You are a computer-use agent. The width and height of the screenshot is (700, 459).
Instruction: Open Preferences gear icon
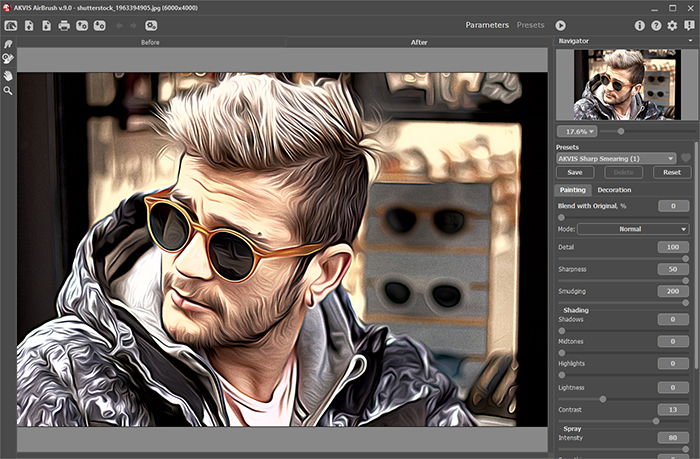[672, 25]
